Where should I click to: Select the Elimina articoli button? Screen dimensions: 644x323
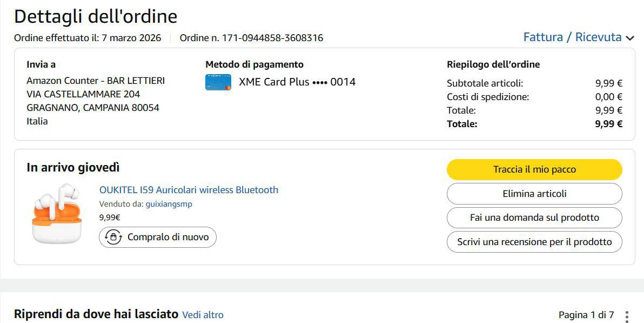[x=534, y=194]
